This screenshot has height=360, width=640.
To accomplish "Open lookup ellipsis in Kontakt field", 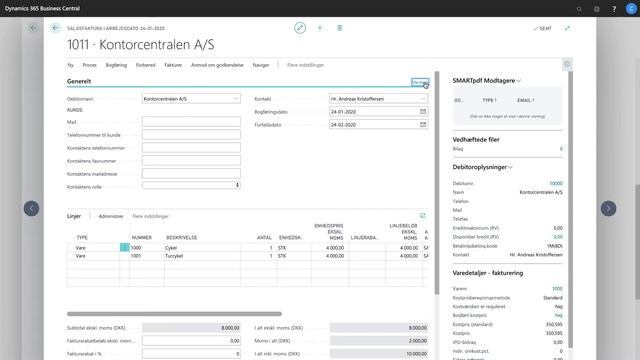I will (423, 99).
